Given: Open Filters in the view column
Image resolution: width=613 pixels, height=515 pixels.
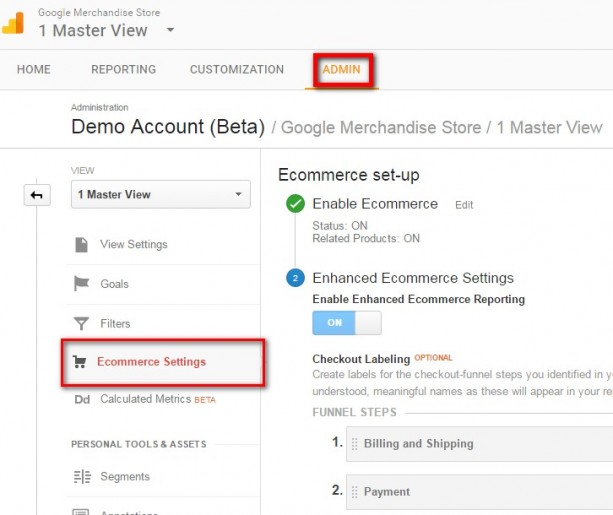Looking at the screenshot, I should point(115,324).
